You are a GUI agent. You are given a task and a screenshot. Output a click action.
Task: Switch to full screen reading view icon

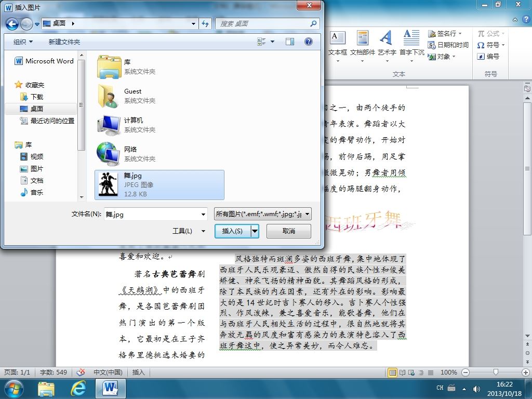pyautogui.click(x=403, y=373)
